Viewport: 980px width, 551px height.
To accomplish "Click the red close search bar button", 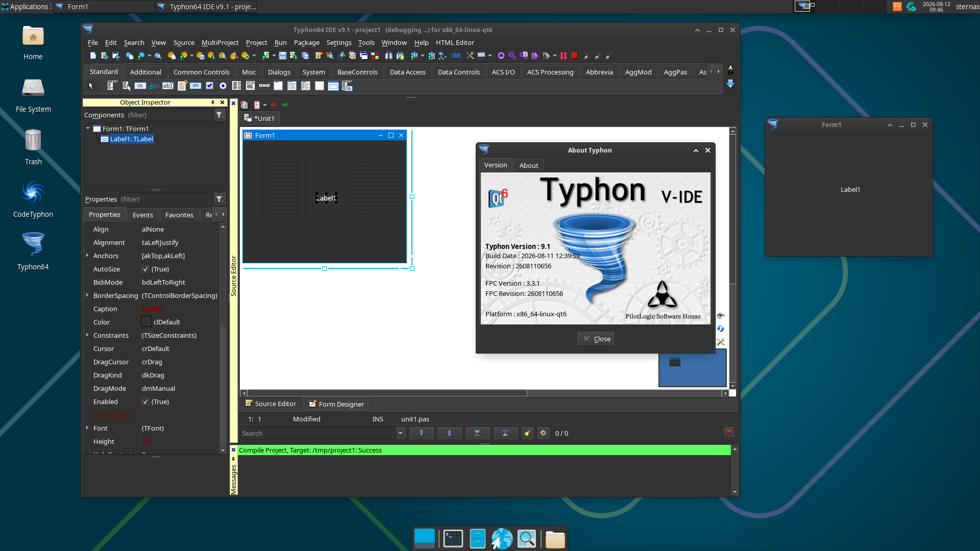I will [729, 432].
